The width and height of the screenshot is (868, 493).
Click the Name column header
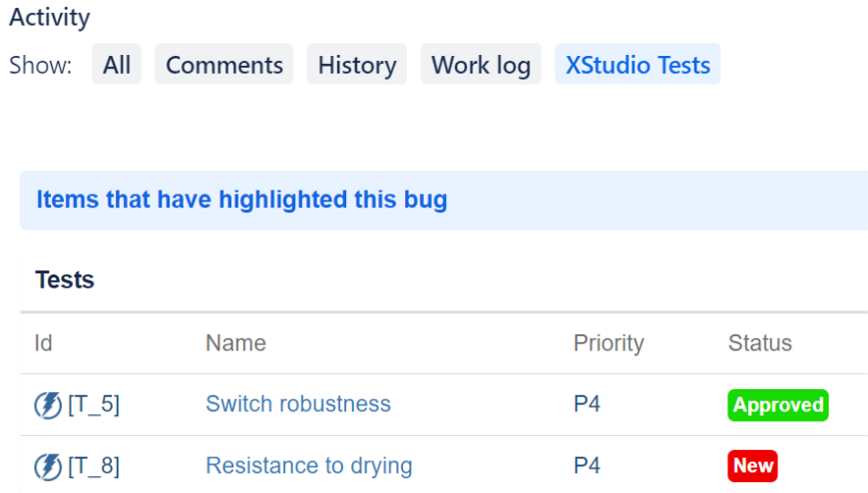coord(235,343)
